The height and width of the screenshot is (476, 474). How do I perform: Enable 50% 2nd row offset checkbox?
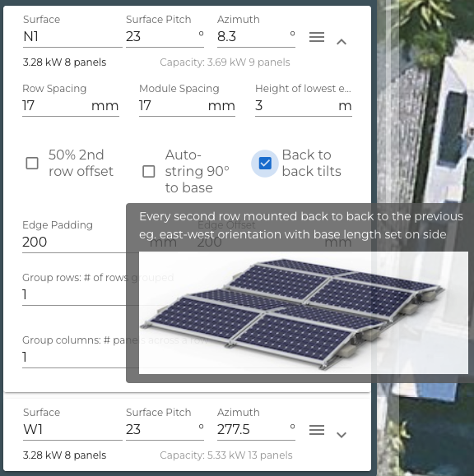32,163
